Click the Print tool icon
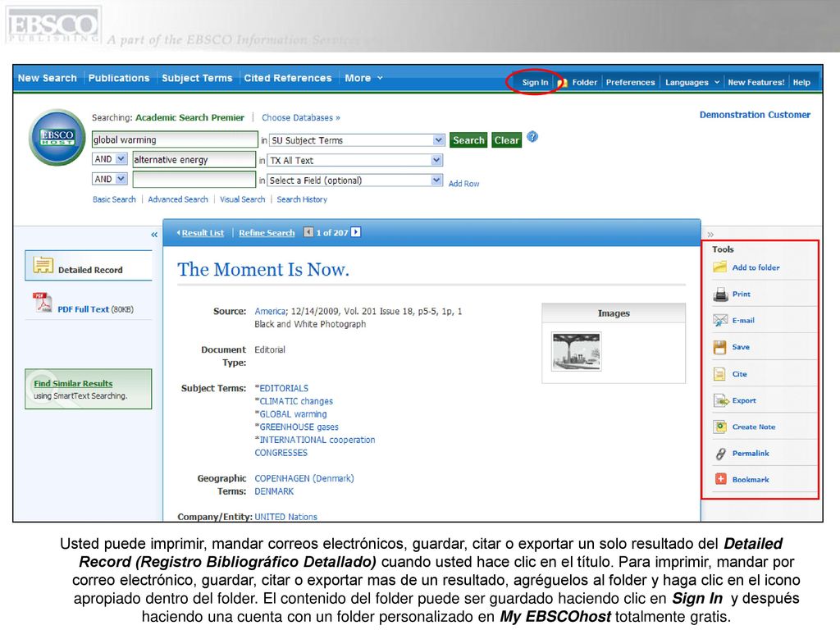 [720, 294]
